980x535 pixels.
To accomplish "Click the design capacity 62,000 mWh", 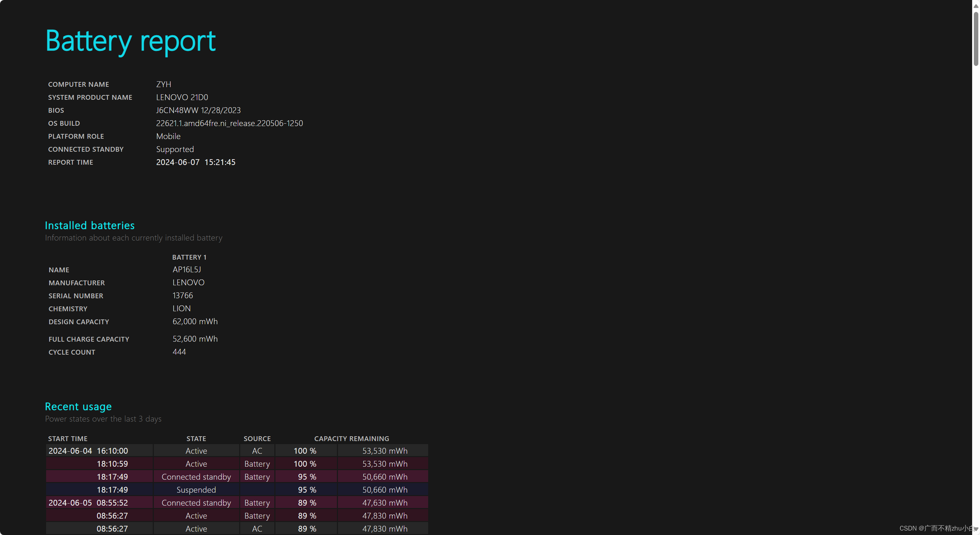I will [x=195, y=321].
